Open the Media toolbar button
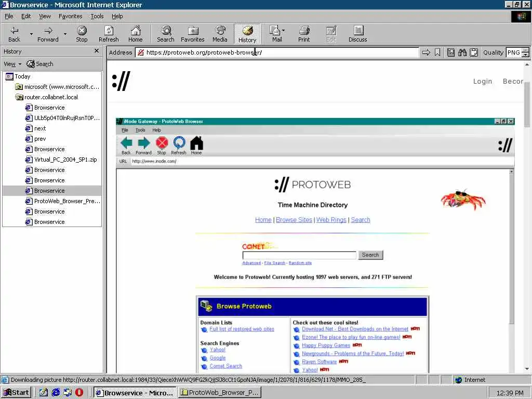 [x=220, y=34]
